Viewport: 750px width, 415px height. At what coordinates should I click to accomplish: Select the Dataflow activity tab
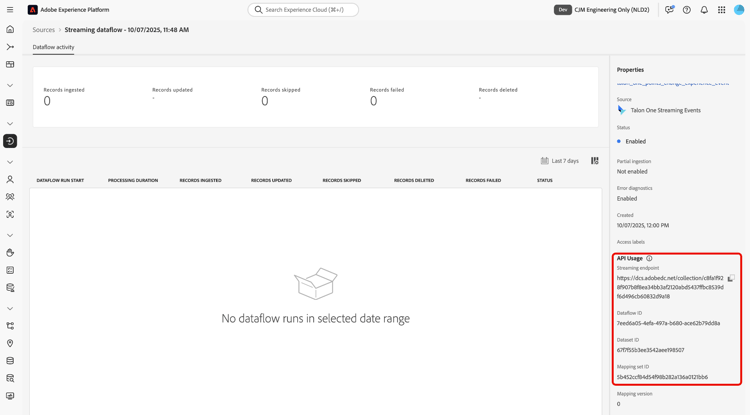(x=54, y=47)
